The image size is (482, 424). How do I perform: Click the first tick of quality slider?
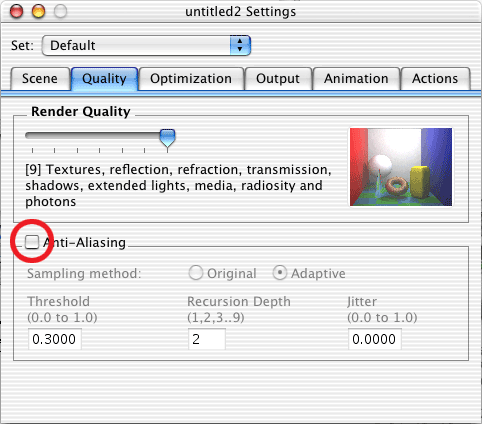(x=32, y=151)
